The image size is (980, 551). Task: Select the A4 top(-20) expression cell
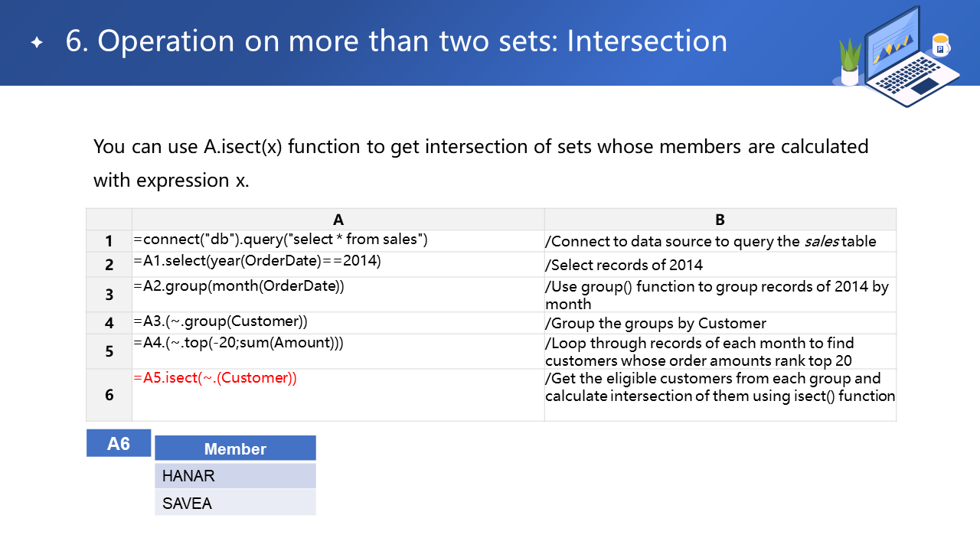338,350
